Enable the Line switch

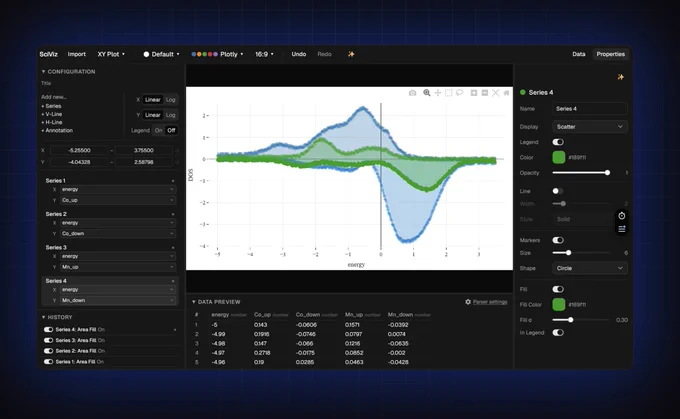tap(558, 191)
